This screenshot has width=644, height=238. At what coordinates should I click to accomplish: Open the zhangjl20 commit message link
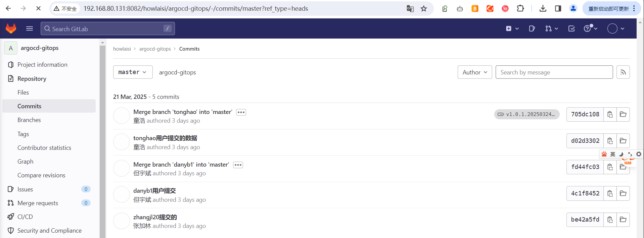pyautogui.click(x=155, y=217)
